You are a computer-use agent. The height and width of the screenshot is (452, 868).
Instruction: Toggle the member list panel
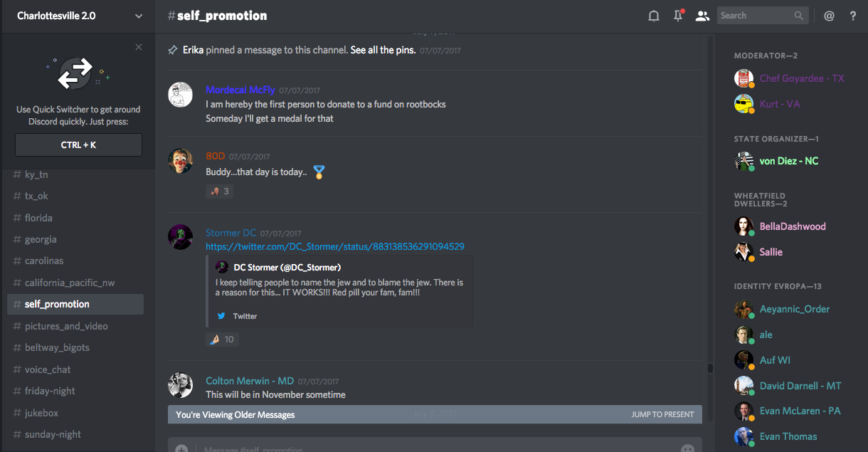pyautogui.click(x=702, y=16)
